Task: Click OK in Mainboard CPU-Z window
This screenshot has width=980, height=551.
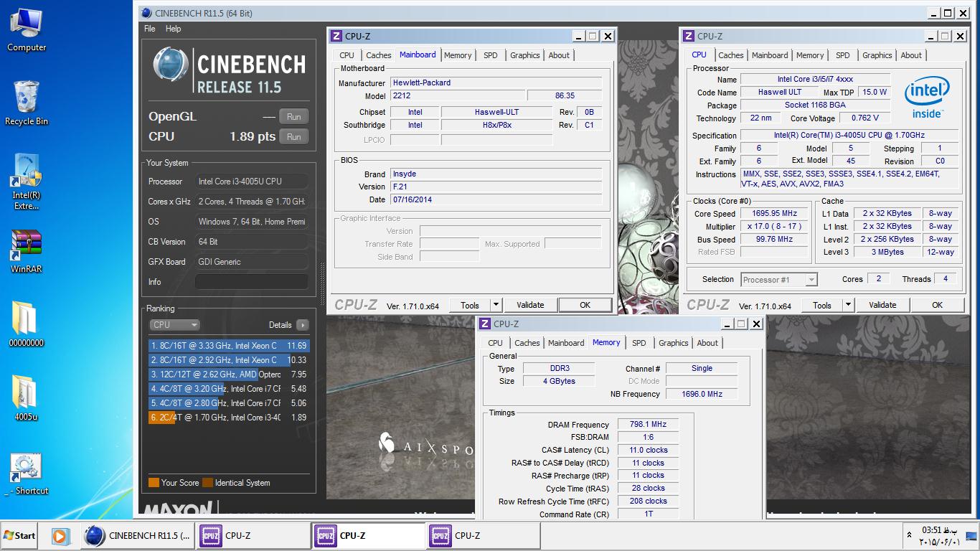Action: (585, 305)
